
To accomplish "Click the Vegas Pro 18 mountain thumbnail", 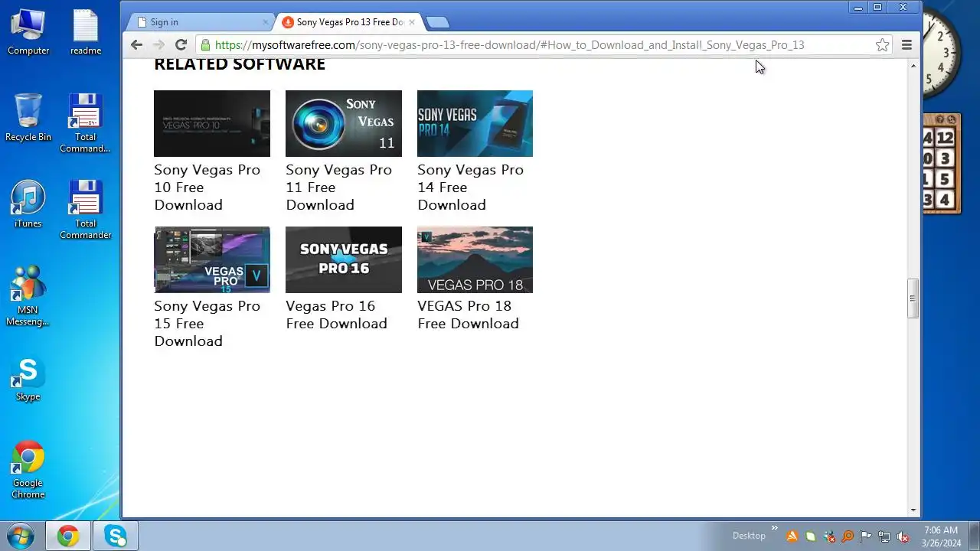I will 475,259.
